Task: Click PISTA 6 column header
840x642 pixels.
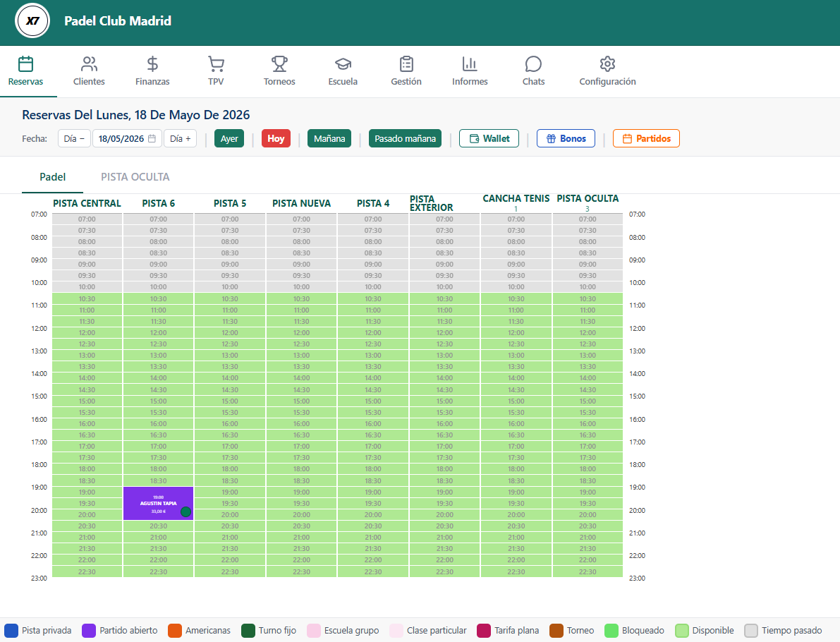Action: [159, 203]
